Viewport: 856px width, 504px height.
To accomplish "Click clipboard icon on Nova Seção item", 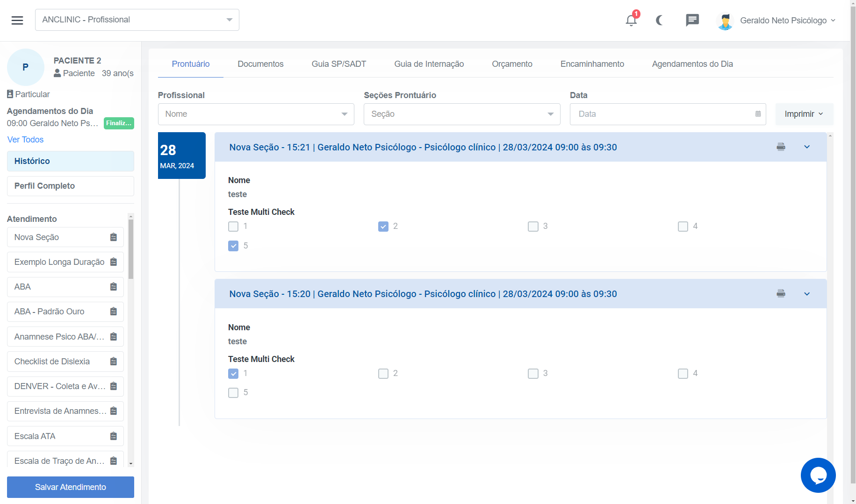I will click(x=113, y=237).
